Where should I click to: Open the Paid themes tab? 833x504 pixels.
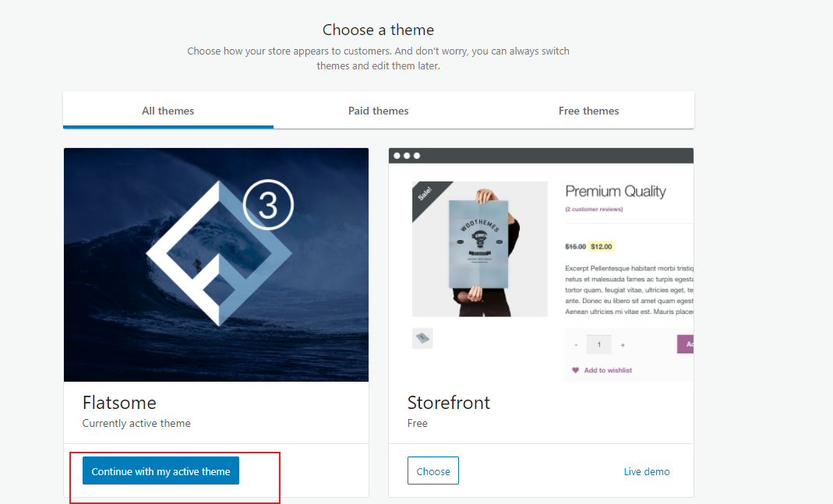(x=379, y=111)
